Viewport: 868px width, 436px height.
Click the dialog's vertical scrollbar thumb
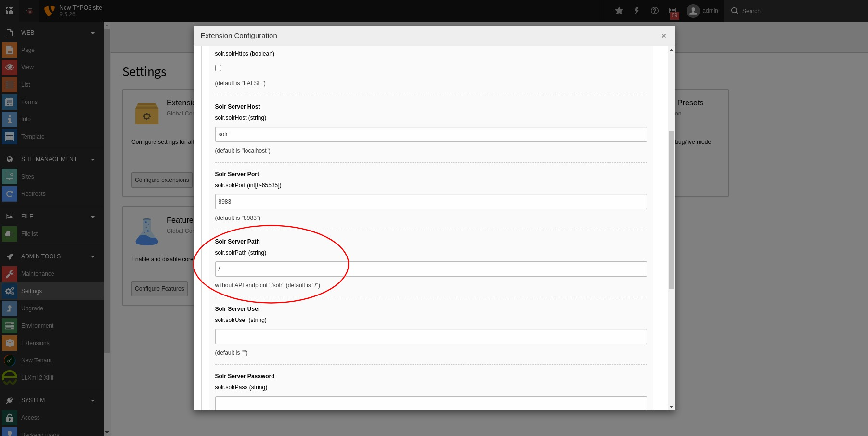click(671, 210)
